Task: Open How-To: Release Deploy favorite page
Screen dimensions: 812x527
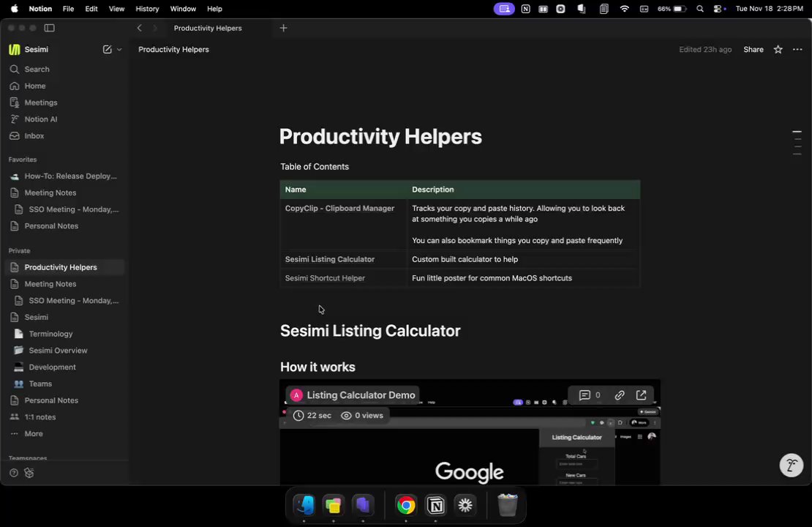Action: pyautogui.click(x=64, y=176)
